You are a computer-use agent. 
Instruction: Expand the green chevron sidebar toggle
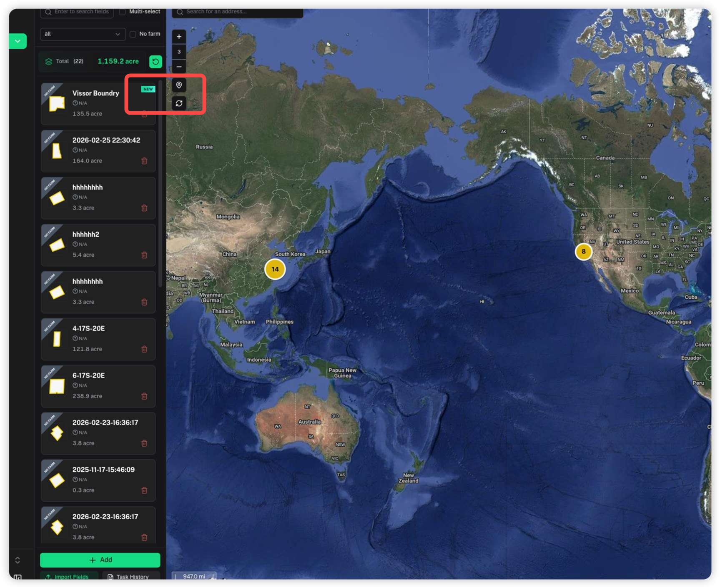(18, 41)
